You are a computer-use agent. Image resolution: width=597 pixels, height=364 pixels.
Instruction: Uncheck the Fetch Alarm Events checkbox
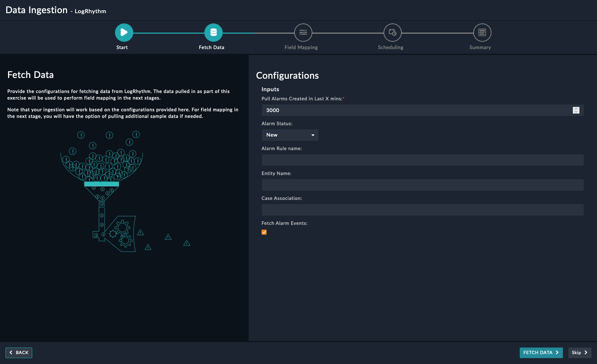264,232
